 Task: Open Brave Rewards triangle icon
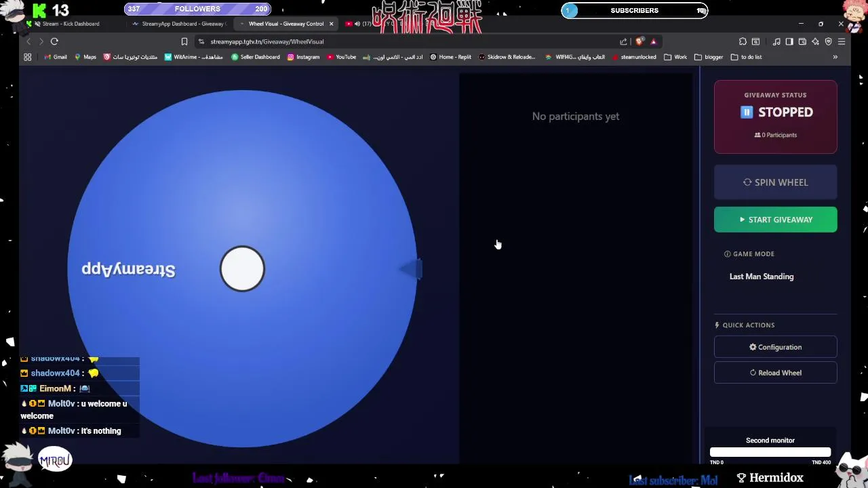click(x=654, y=41)
